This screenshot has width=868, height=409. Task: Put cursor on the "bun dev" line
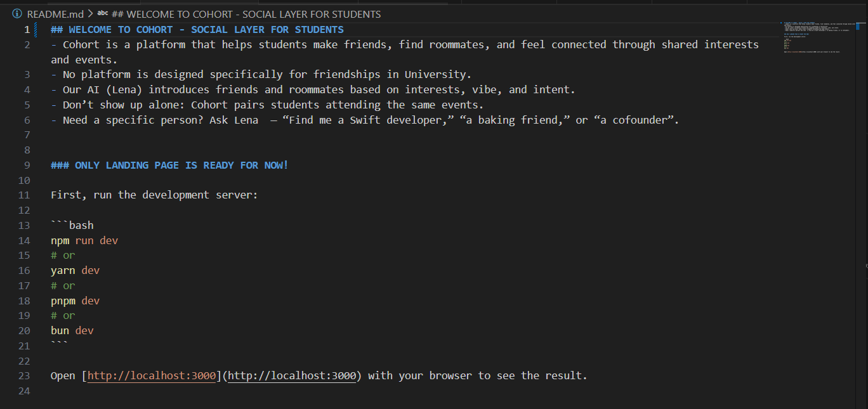pyautogui.click(x=72, y=331)
